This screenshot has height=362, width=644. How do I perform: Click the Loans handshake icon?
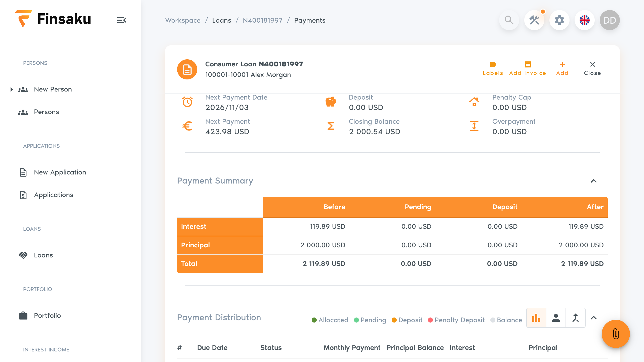click(x=23, y=255)
